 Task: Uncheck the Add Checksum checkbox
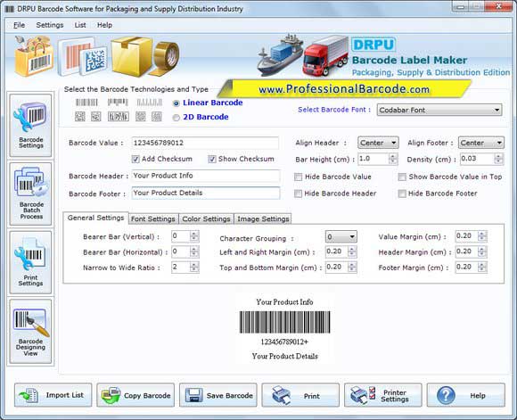pyautogui.click(x=135, y=159)
